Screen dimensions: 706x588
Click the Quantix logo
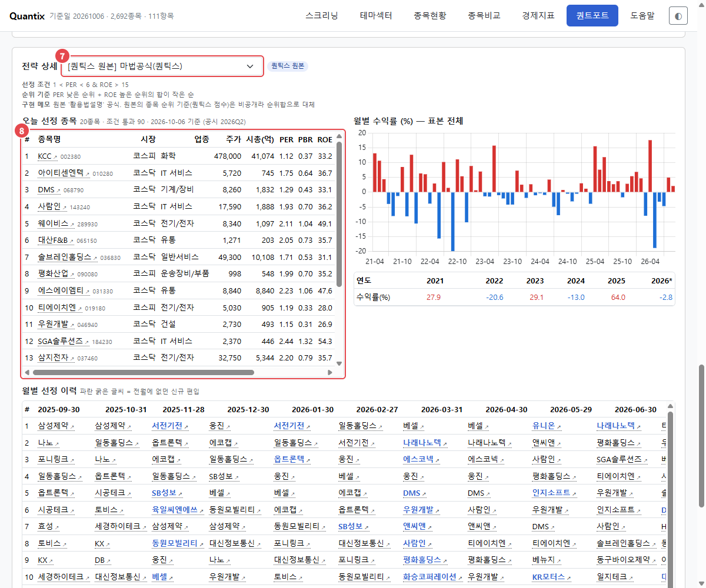click(26, 16)
